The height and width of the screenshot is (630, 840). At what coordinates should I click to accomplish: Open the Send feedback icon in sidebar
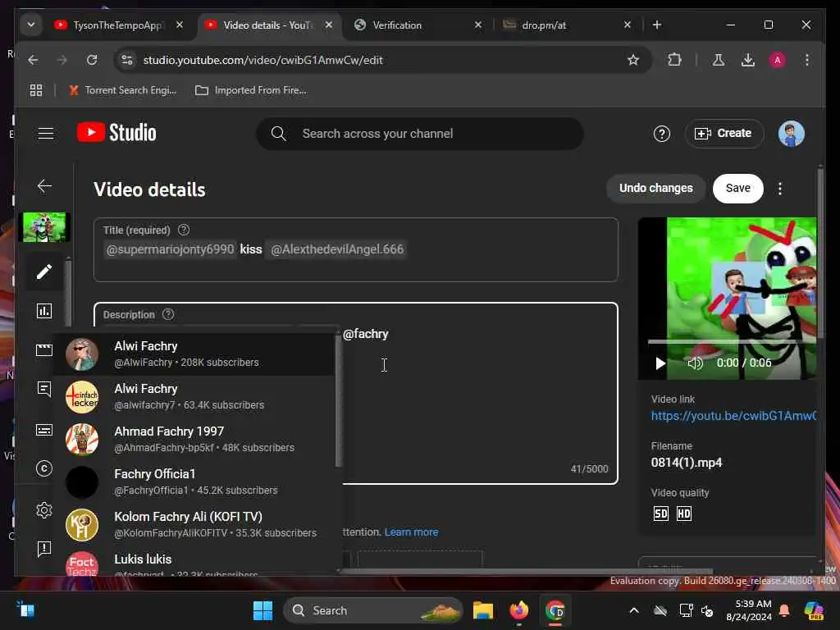click(44, 549)
